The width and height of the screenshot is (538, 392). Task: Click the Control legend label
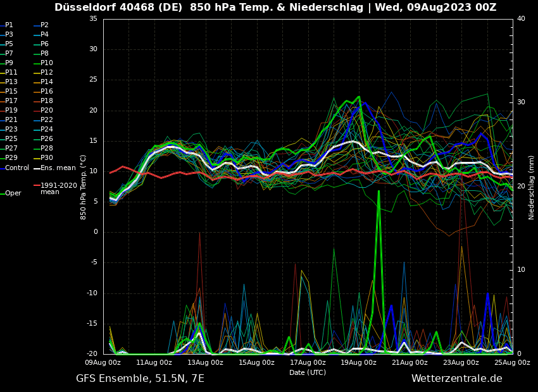point(17,168)
